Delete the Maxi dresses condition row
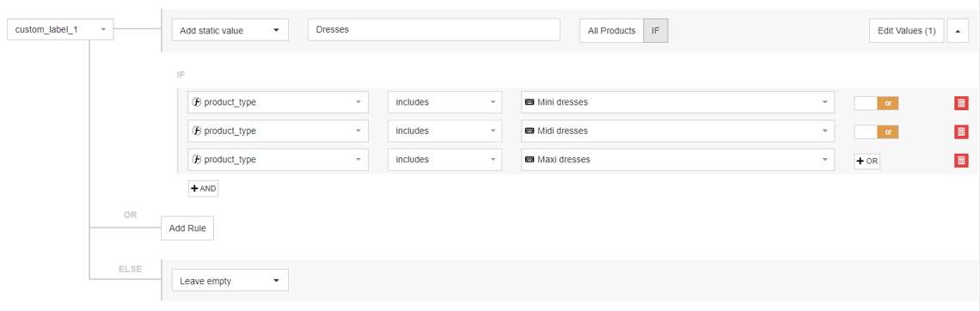The image size is (980, 311). click(961, 160)
